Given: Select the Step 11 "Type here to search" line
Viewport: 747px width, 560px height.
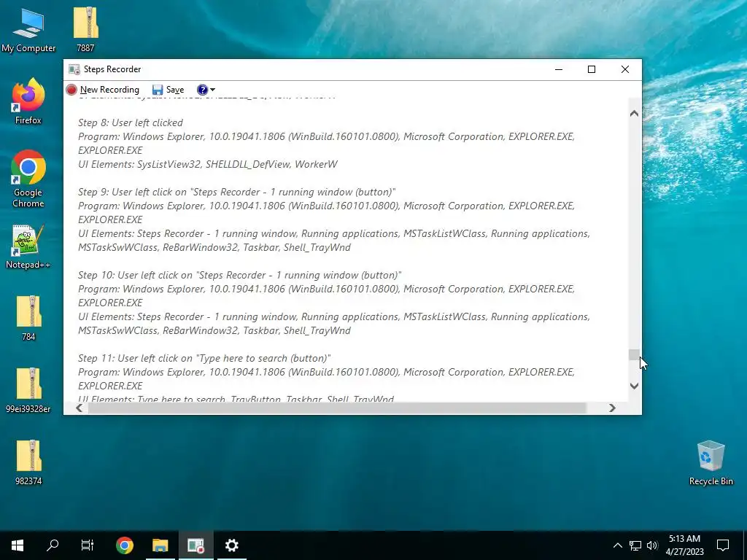Looking at the screenshot, I should (204, 358).
